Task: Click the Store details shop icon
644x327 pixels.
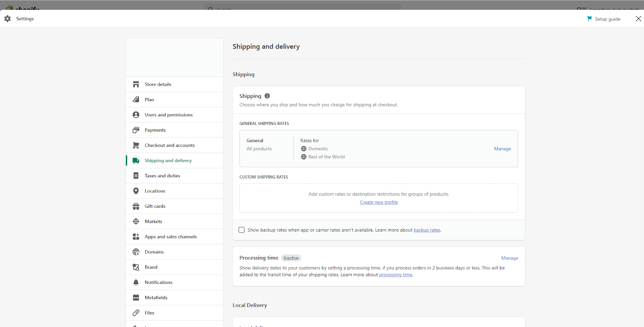Action: tap(136, 85)
